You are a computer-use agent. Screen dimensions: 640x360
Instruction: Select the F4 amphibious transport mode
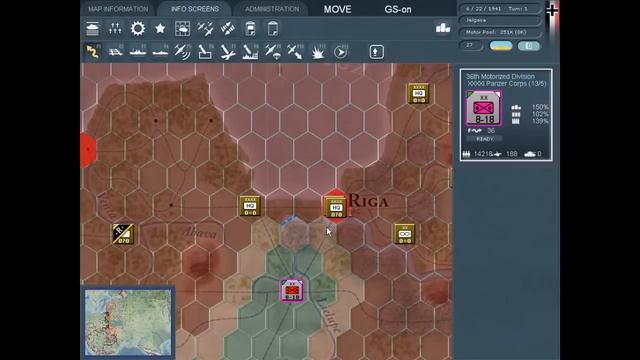[160, 52]
